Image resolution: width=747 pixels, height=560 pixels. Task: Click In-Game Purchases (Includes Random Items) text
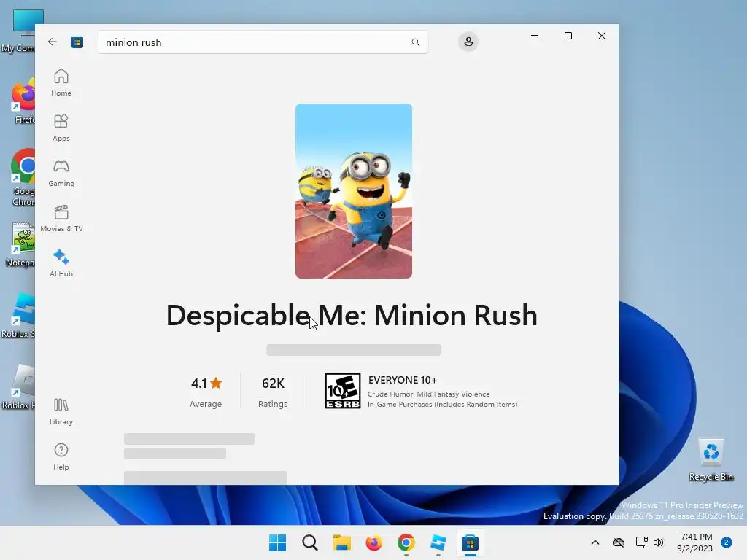tap(442, 404)
